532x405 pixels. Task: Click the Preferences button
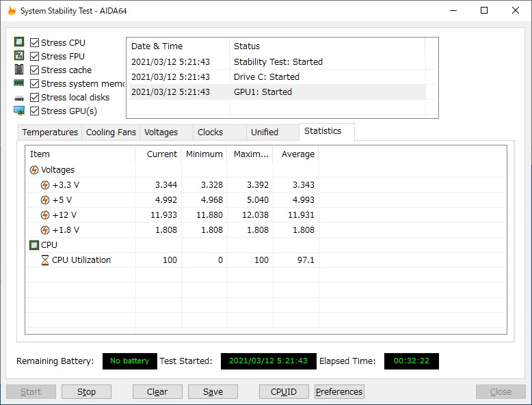[x=339, y=392]
